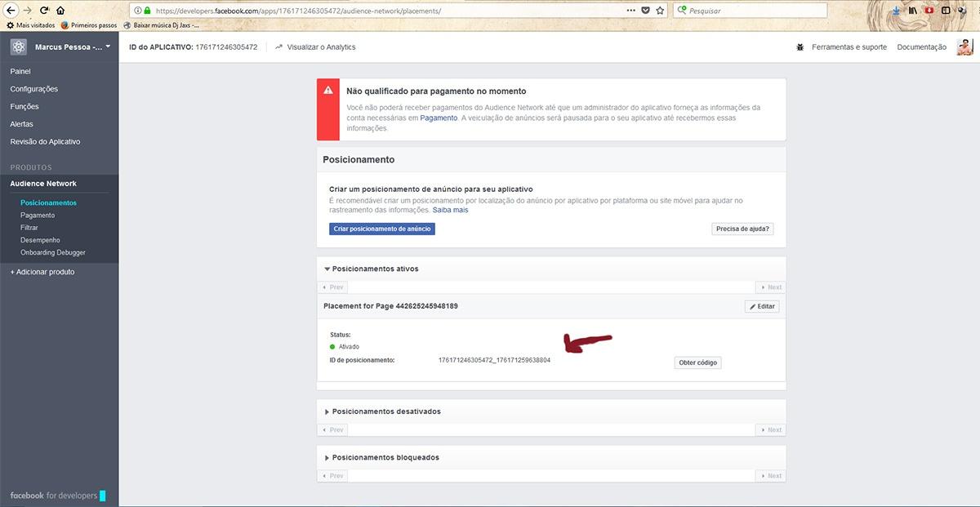Click the Obter código button
This screenshot has height=507, width=980.
tap(698, 362)
